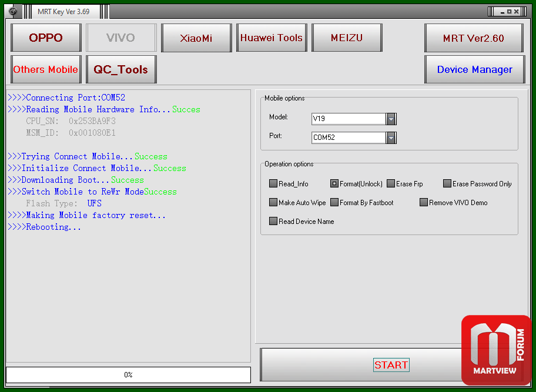
Task: Minimize the MRT Key window
Action: 503,12
